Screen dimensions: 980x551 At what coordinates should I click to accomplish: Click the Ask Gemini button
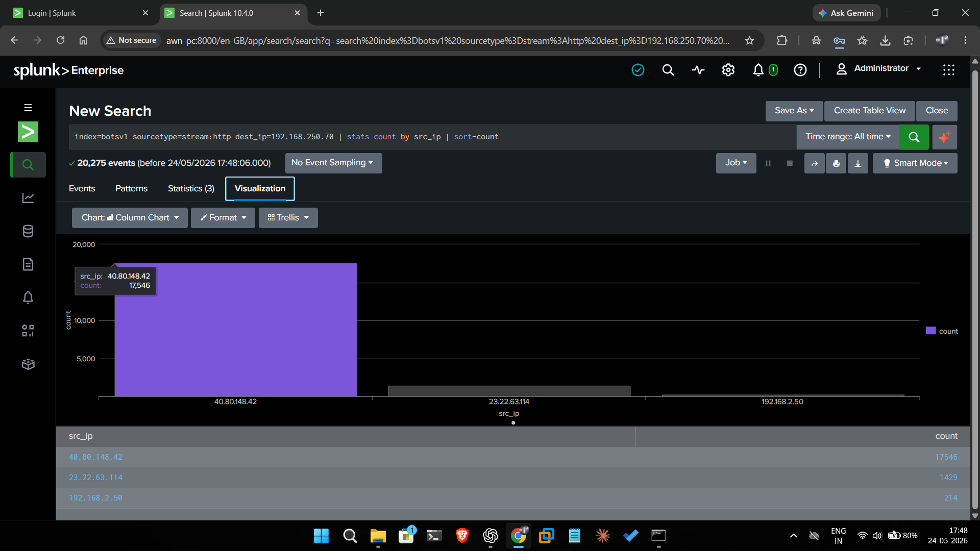tap(846, 13)
